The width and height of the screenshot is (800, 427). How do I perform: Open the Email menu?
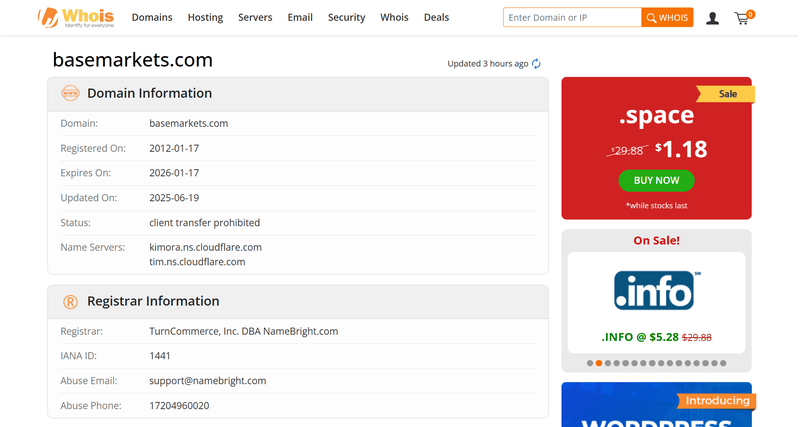(300, 17)
